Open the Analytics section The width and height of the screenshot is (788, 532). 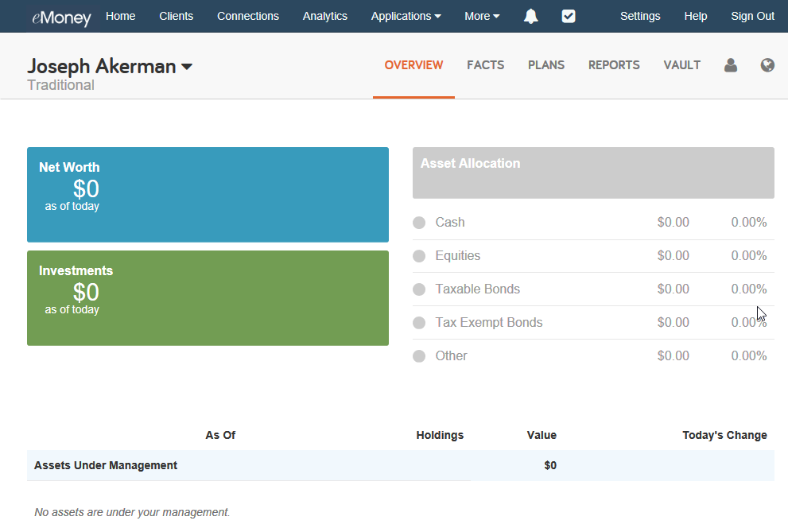pos(324,15)
